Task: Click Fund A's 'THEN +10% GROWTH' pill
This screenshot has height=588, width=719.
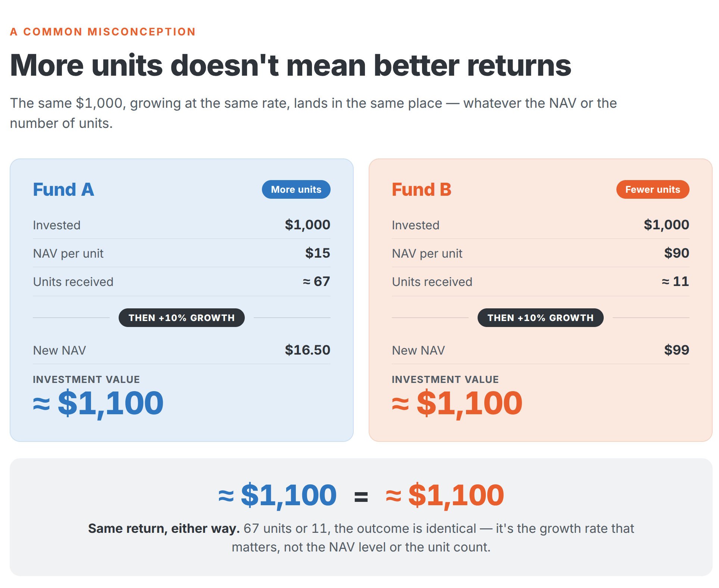Action: tap(182, 318)
